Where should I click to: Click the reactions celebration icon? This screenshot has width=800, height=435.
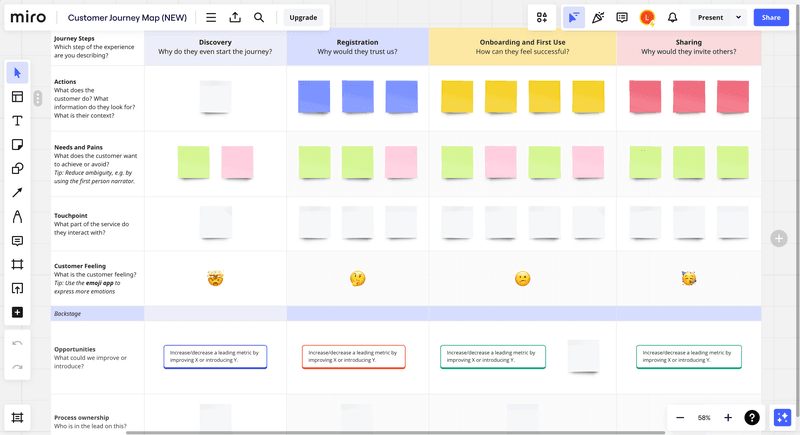coord(597,17)
